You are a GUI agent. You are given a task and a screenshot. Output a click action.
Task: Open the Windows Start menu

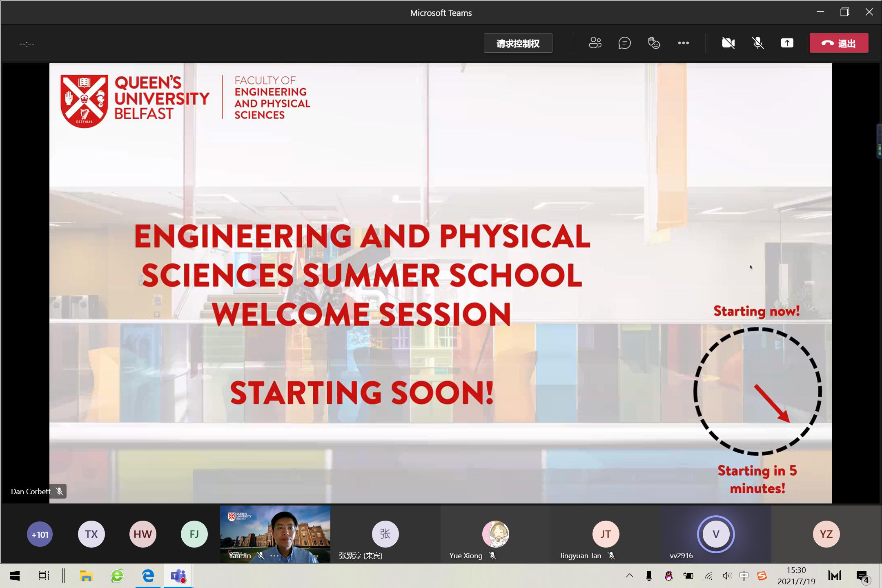(15, 576)
